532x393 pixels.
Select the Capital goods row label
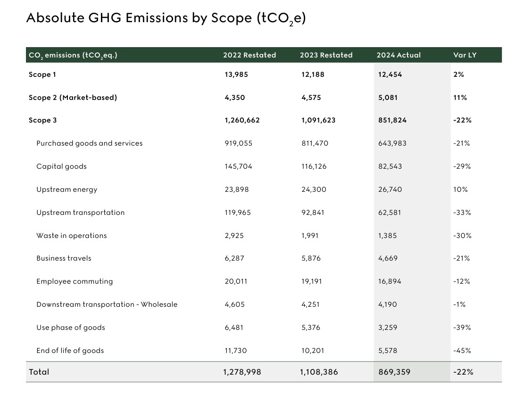coord(61,166)
